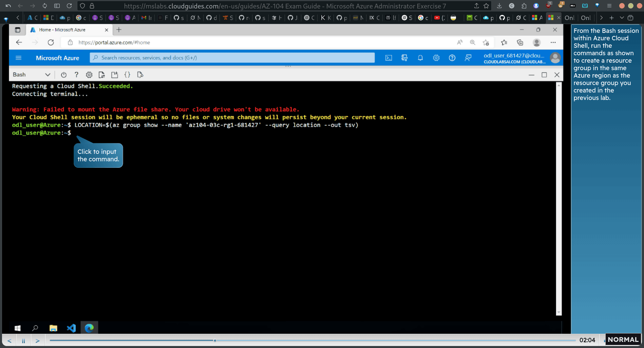The image size is (644, 348).
Task: Open Edge collections icon
Action: 520,42
